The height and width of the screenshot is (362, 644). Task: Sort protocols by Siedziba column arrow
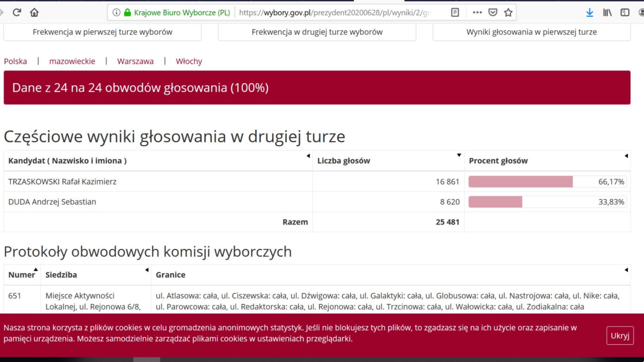click(x=147, y=270)
